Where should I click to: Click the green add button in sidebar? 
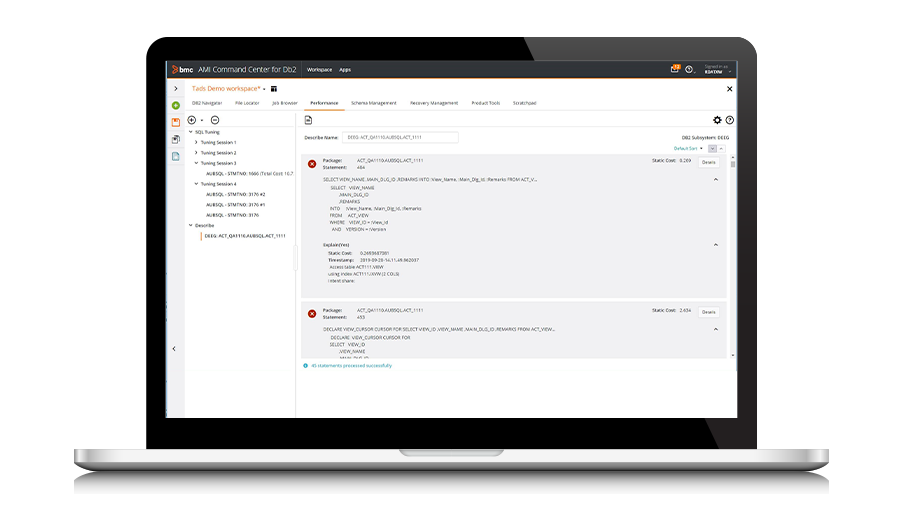point(176,106)
